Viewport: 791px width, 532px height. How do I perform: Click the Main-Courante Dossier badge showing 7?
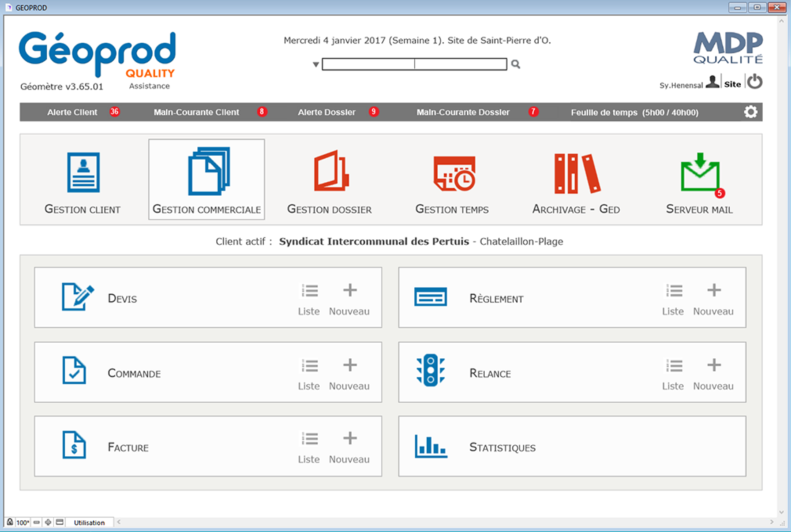pyautogui.click(x=534, y=112)
